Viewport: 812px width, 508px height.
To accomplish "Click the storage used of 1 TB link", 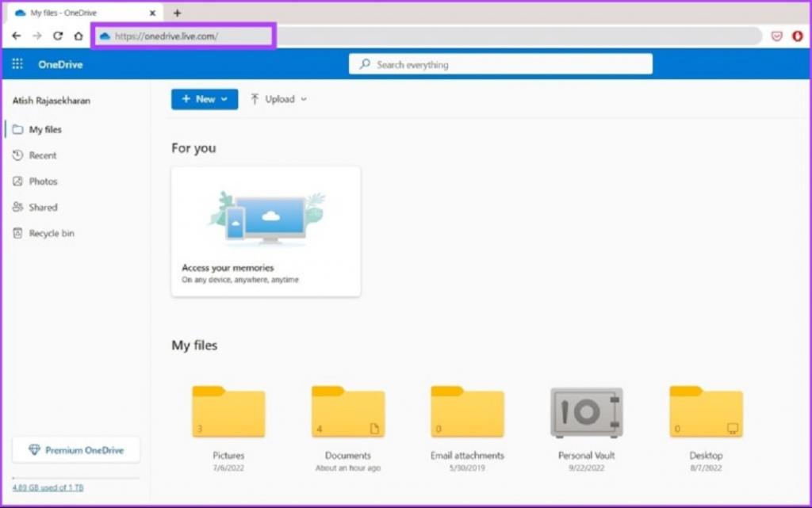I will [48, 488].
